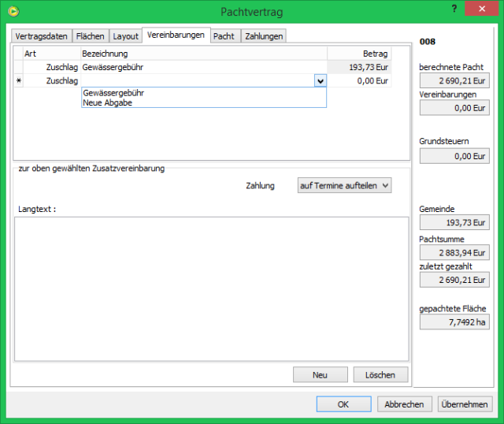Expand the Bezeichnung dropdown arrow
The width and height of the screenshot is (504, 424).
[321, 81]
